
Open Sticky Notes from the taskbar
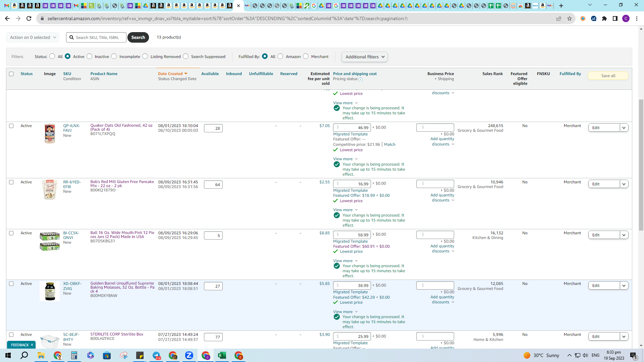point(140,355)
